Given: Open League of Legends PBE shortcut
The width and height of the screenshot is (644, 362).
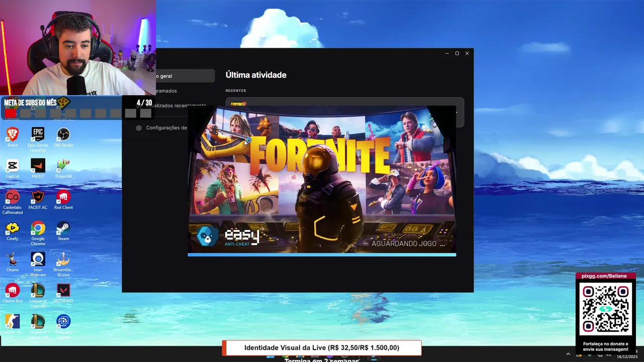Looking at the screenshot, I should pos(38,327).
